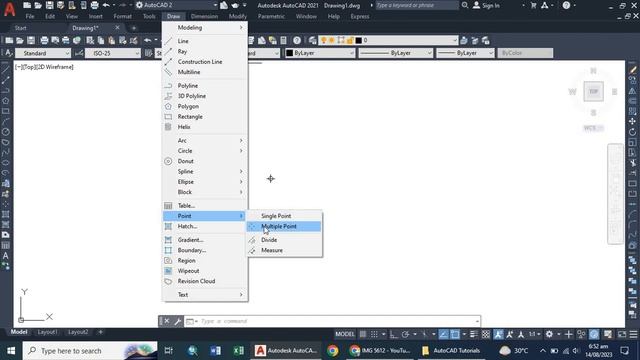
Task: Click the TOP face of ViewCube
Action: click(593, 91)
